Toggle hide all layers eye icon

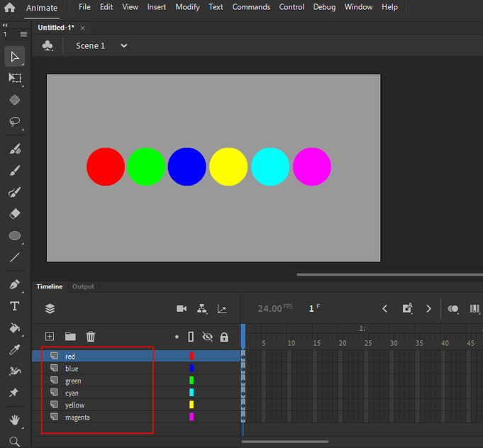[x=207, y=337]
